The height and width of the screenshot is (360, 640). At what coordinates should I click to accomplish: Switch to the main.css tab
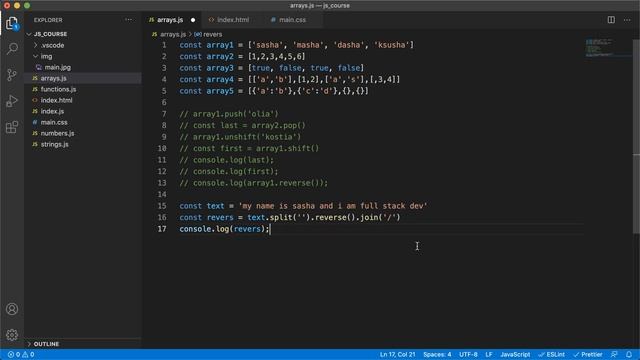point(292,20)
